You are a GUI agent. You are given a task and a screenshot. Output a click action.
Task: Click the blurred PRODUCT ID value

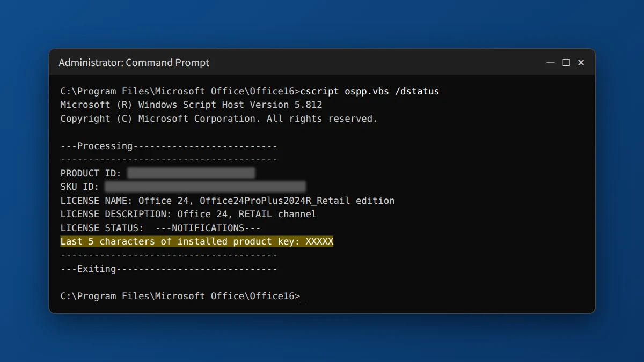point(191,173)
